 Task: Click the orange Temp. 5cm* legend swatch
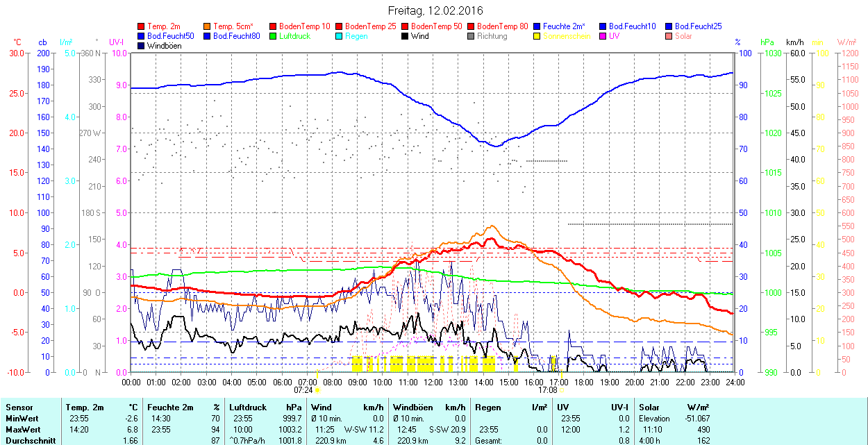pos(207,26)
